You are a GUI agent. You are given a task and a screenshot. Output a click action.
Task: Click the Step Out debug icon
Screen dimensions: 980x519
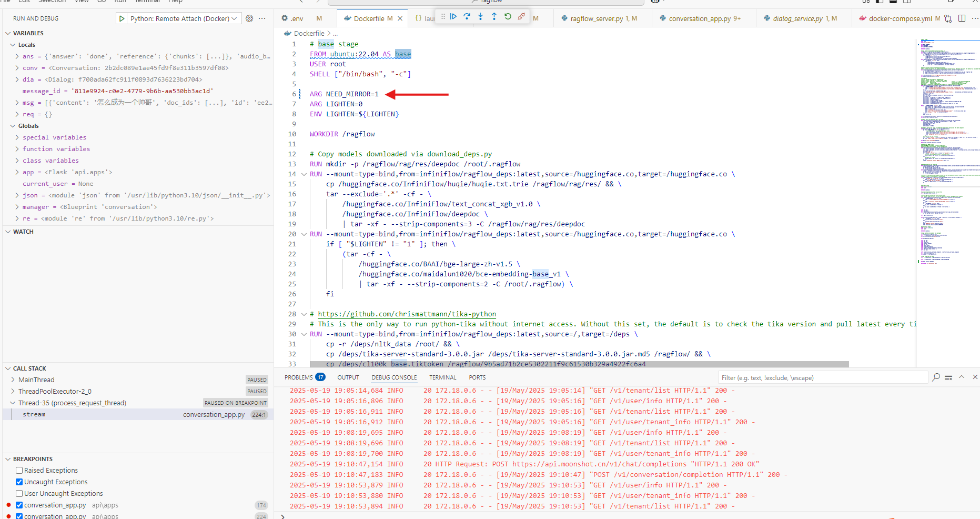(x=494, y=16)
